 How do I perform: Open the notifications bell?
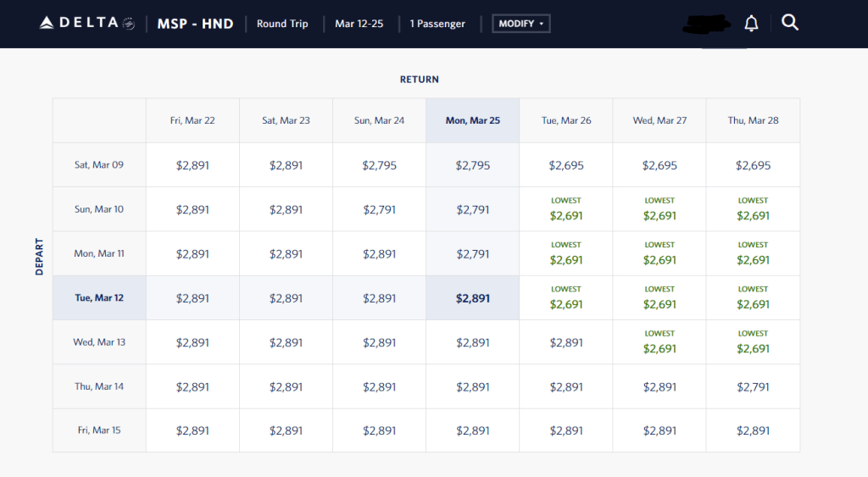(x=751, y=24)
